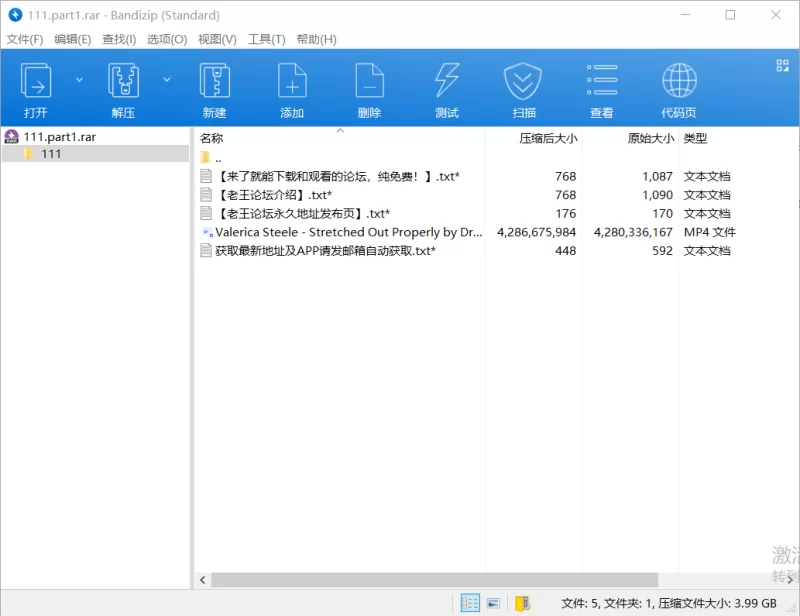Select file 【老王论坛介绍】.txt
This screenshot has height=616, width=800.
point(273,195)
